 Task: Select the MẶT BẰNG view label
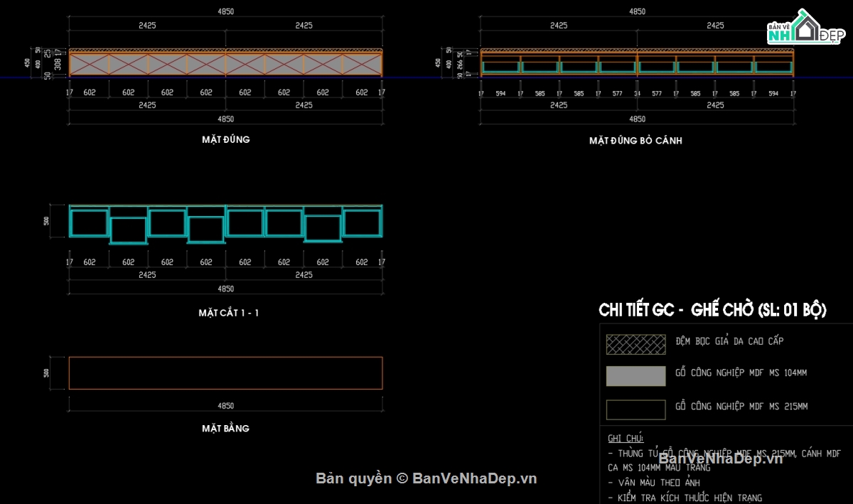pyautogui.click(x=225, y=429)
